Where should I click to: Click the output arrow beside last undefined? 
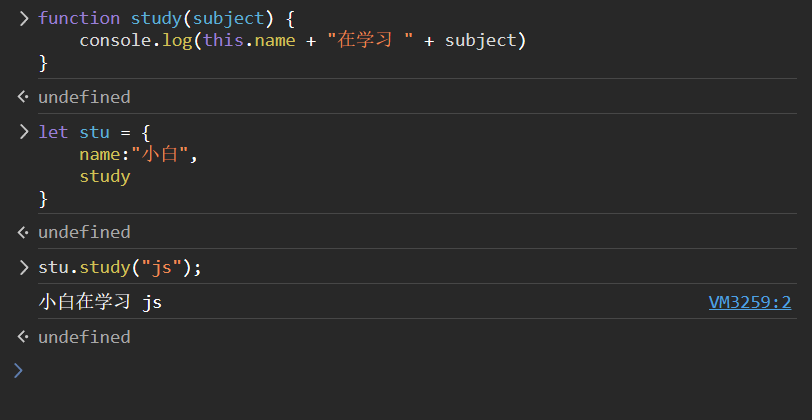[x=23, y=337]
